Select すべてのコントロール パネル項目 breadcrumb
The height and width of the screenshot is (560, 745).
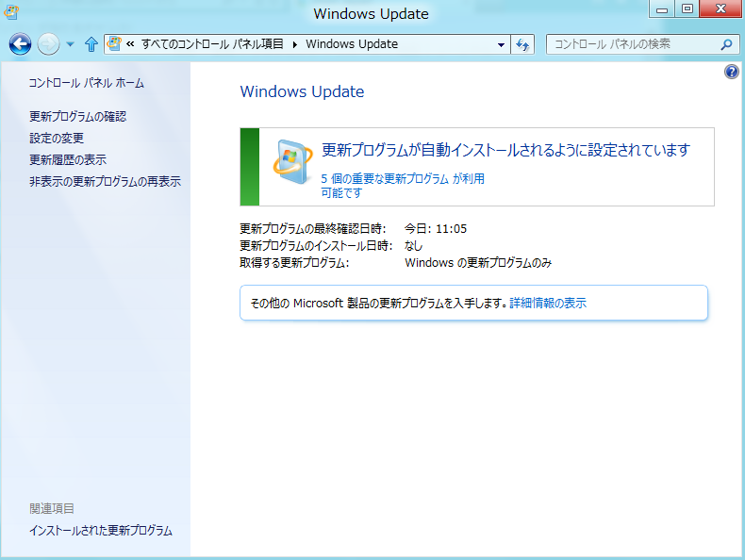[x=212, y=44]
